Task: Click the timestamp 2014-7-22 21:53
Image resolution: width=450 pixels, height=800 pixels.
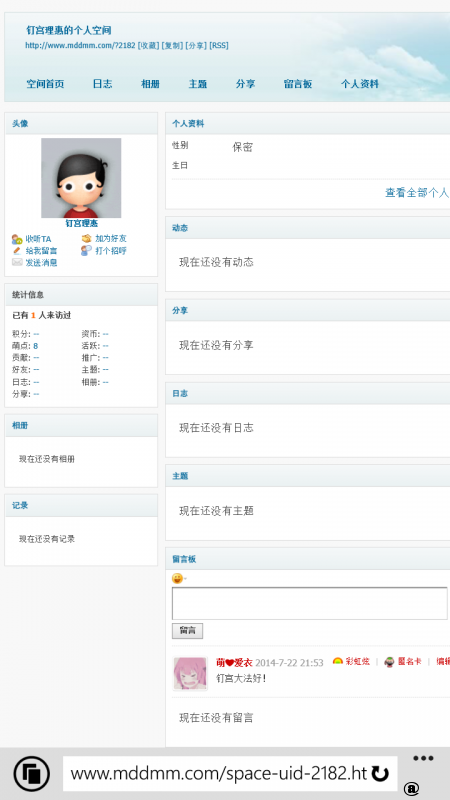Action: click(x=289, y=663)
